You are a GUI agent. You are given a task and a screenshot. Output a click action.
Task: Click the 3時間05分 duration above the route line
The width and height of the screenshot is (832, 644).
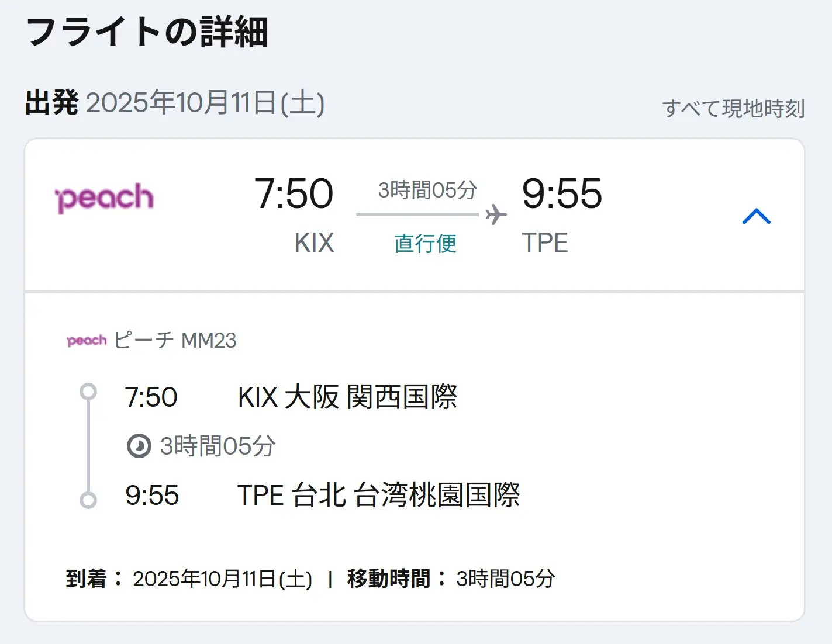(427, 191)
